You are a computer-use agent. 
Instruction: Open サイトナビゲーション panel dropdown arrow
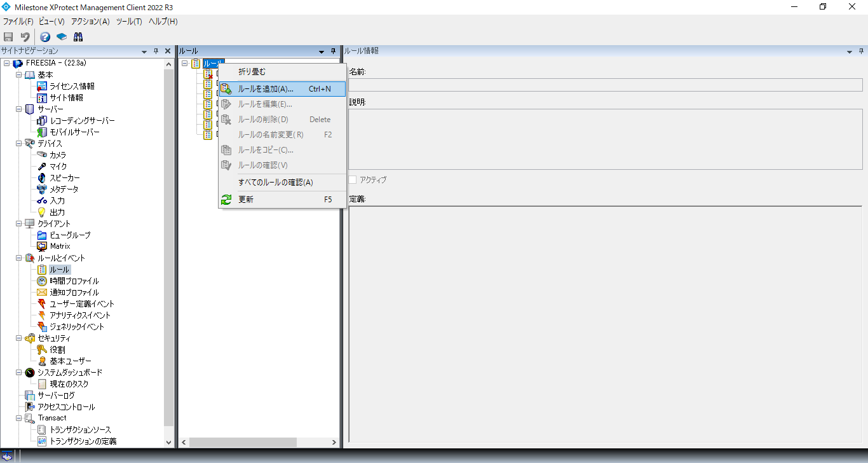[145, 51]
